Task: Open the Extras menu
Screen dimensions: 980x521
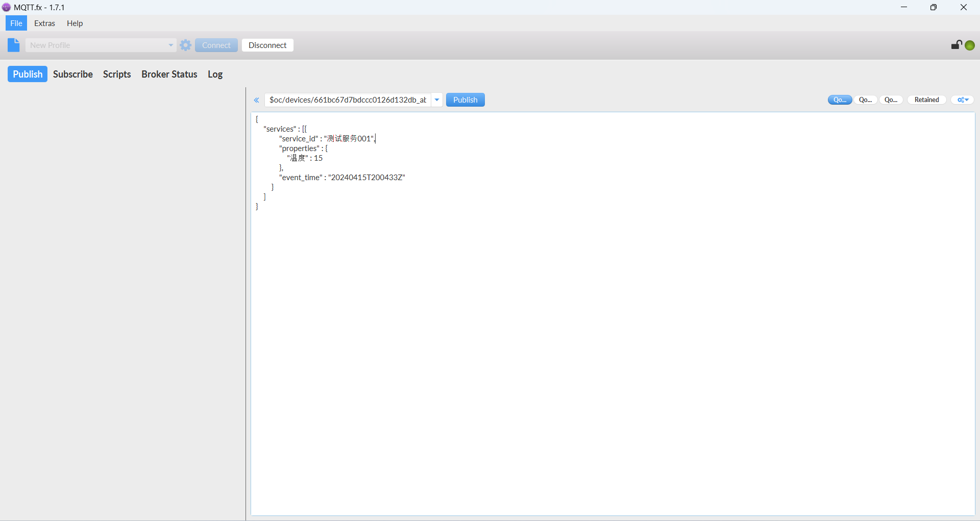Action: coord(44,23)
